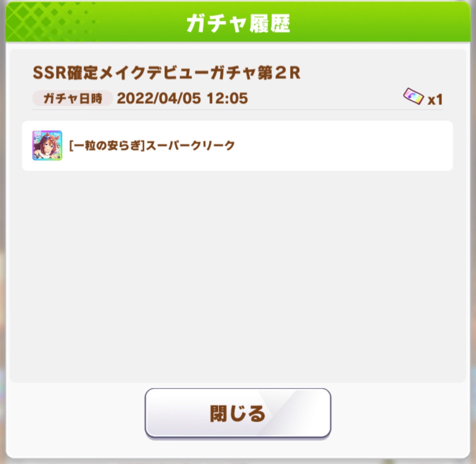Click the ガチャ日時 label pill

pyautogui.click(x=73, y=98)
